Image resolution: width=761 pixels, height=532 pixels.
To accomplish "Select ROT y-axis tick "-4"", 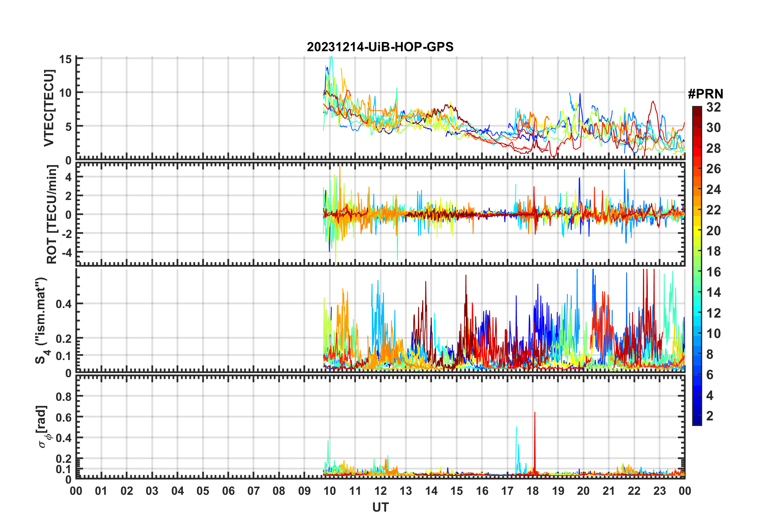I will [66, 253].
